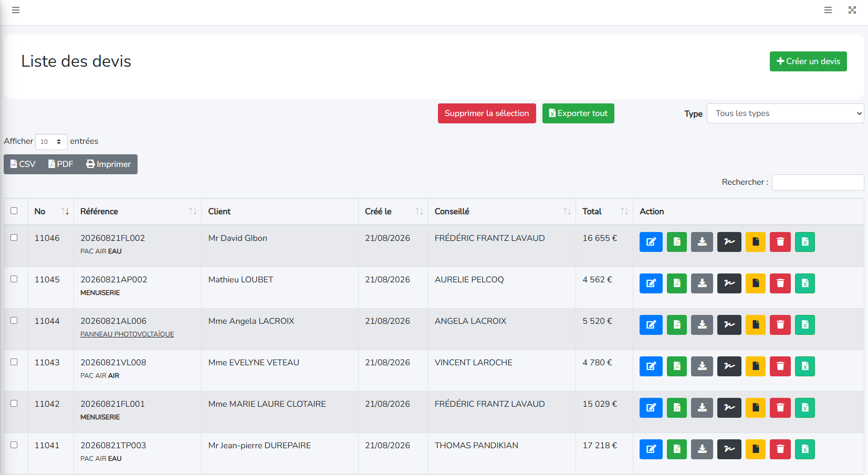The image size is (868, 475).
Task: Export quote 11044 to Excel
Action: tap(805, 325)
